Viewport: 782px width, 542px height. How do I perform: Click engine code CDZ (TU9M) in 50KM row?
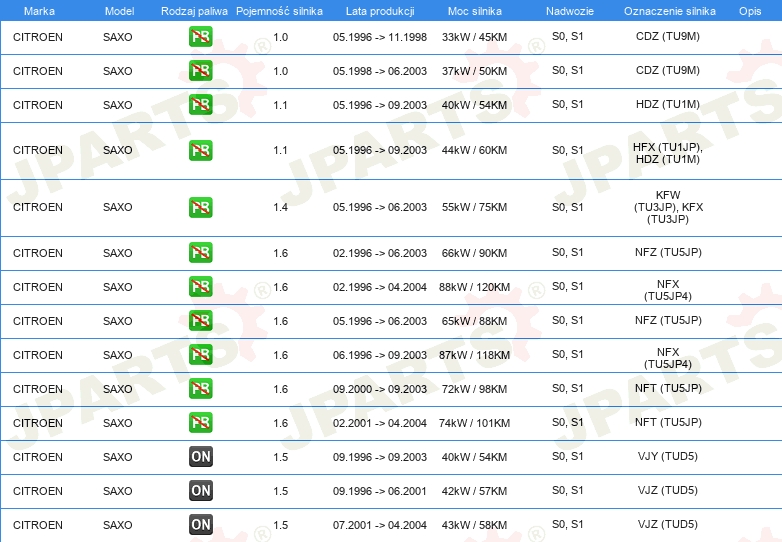668,70
